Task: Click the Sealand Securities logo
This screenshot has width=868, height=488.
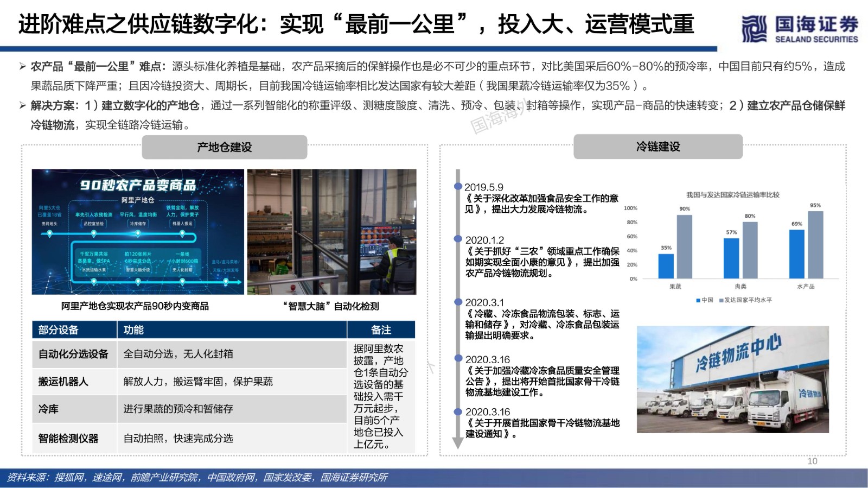Action: click(800, 28)
